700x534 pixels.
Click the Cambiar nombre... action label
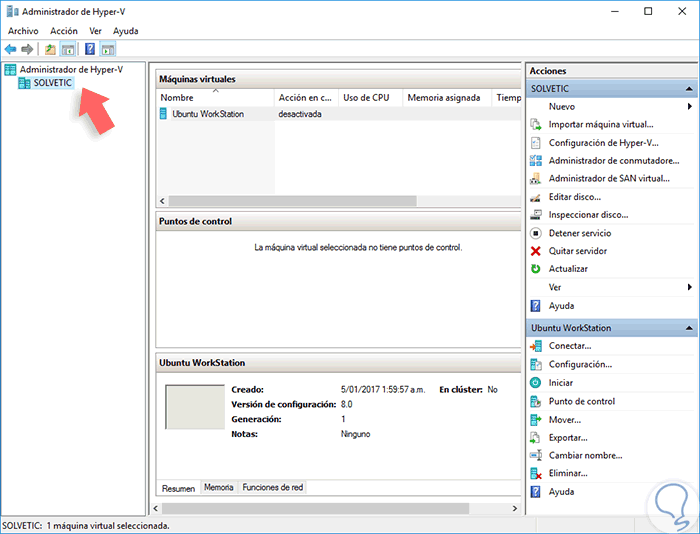pyautogui.click(x=585, y=455)
